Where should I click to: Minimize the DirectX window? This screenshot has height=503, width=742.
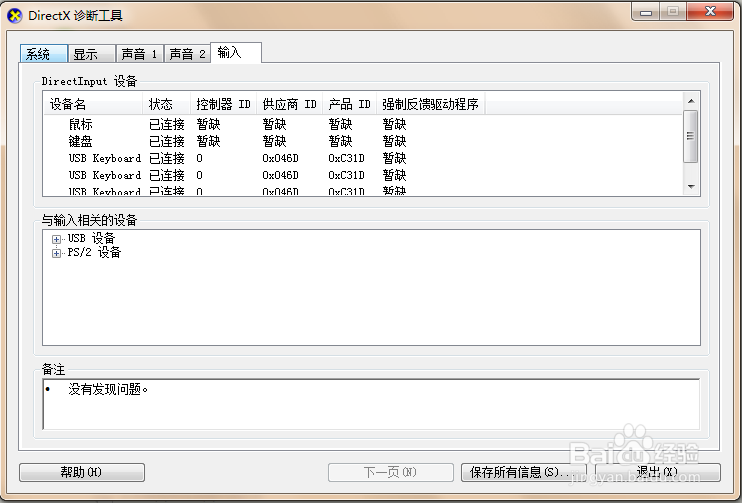click(645, 12)
